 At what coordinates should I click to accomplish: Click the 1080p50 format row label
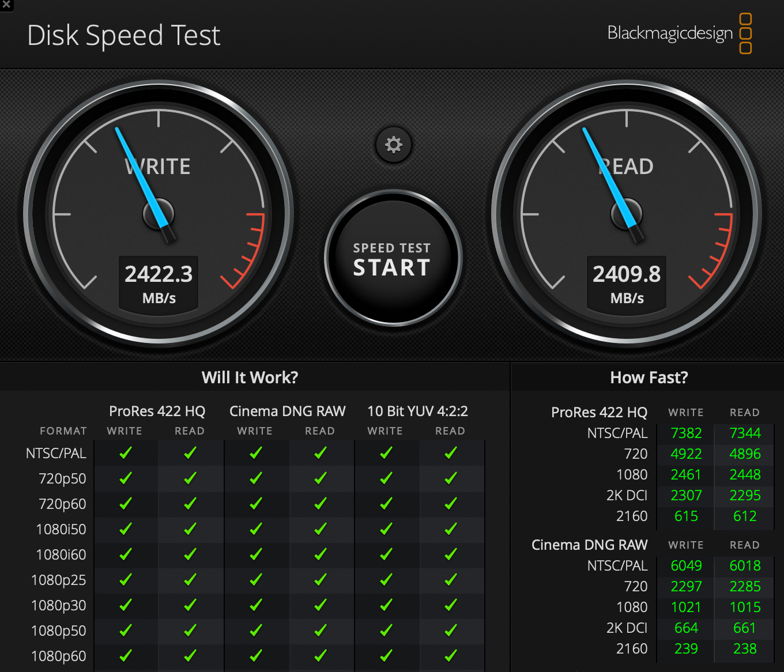click(58, 631)
